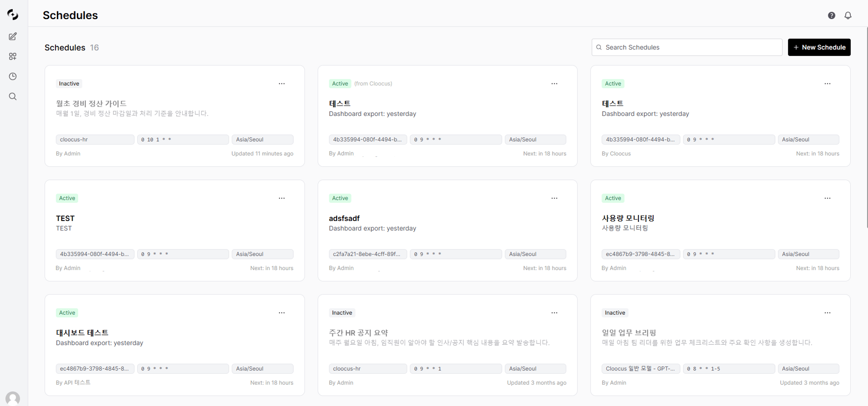Open the 대시보드 테스트 schedule title

pyautogui.click(x=82, y=333)
